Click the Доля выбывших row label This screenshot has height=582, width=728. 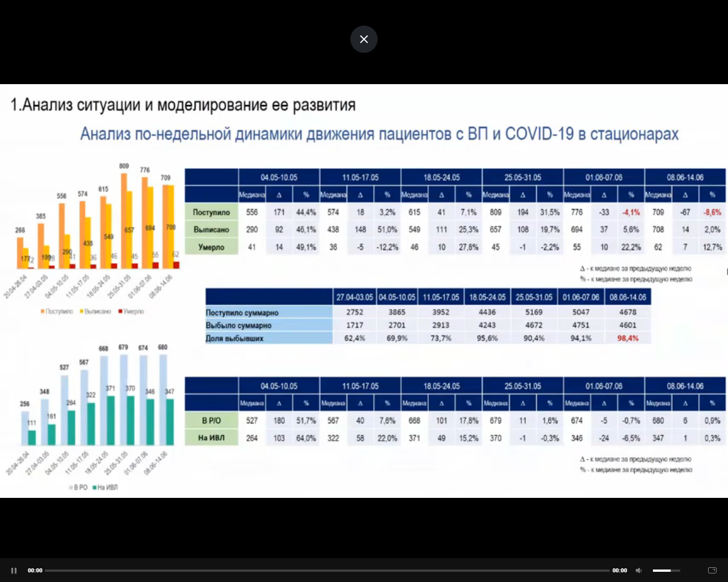[234, 338]
